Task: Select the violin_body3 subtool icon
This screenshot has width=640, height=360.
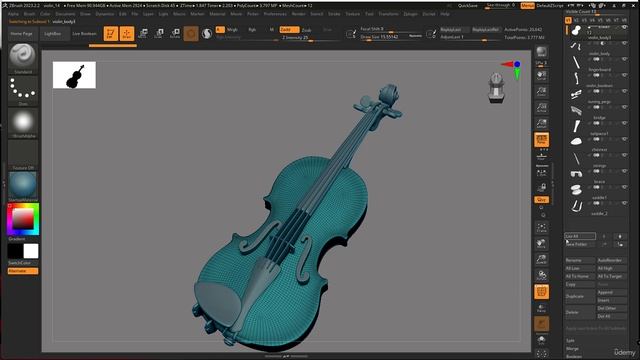Action: [x=576, y=30]
